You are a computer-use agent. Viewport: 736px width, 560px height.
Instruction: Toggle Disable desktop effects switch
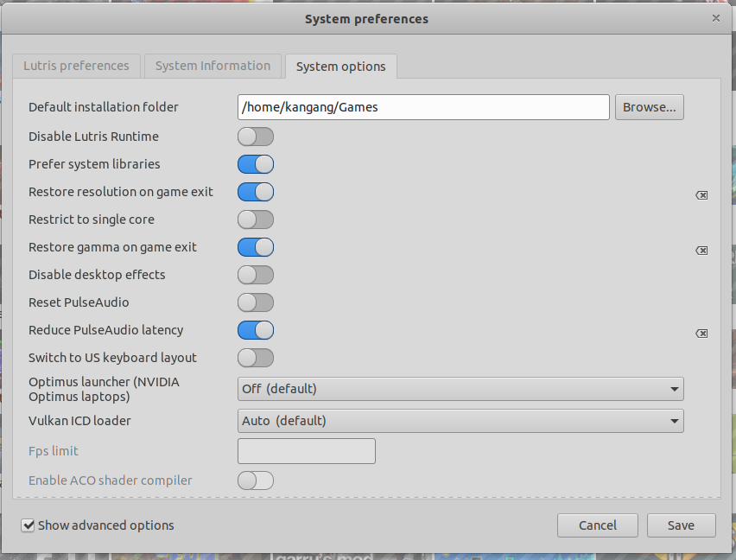click(256, 275)
